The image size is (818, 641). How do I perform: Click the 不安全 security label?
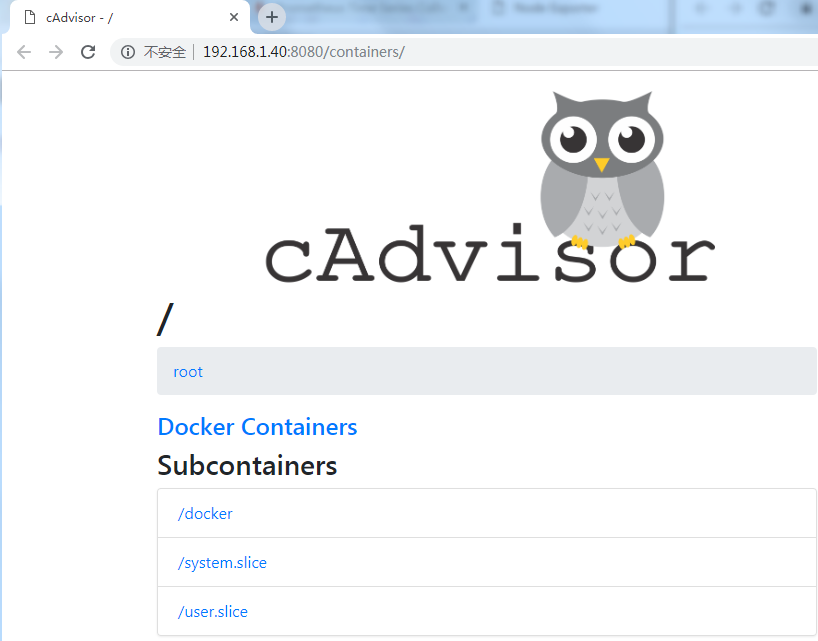pyautogui.click(x=165, y=52)
